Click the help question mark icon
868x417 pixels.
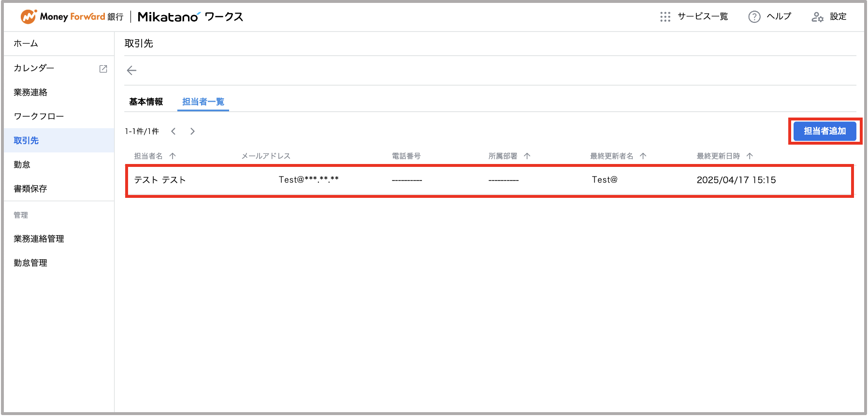[754, 17]
